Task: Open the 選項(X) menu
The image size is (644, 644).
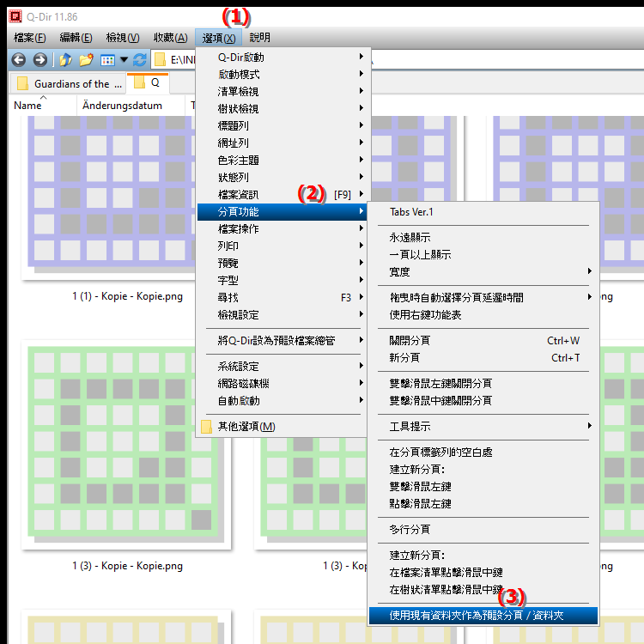Action: [x=218, y=38]
